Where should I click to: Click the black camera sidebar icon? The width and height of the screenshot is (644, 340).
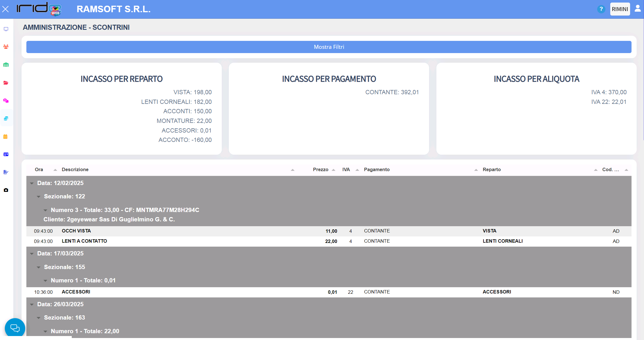coord(6,190)
